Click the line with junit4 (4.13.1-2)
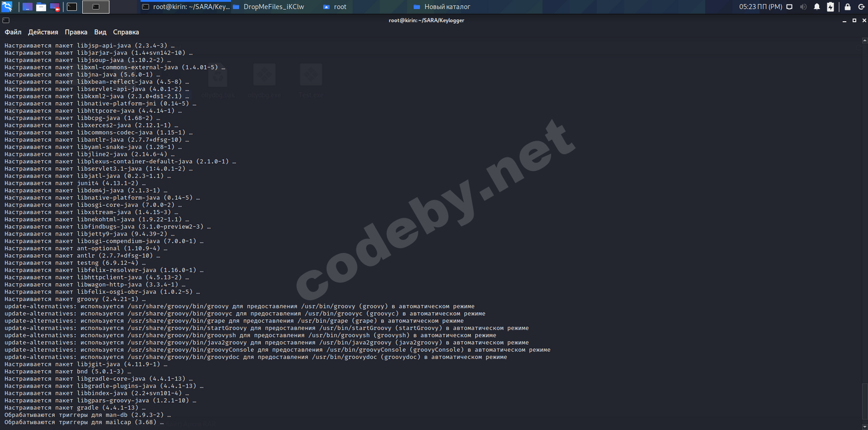868x430 pixels. pos(75,184)
